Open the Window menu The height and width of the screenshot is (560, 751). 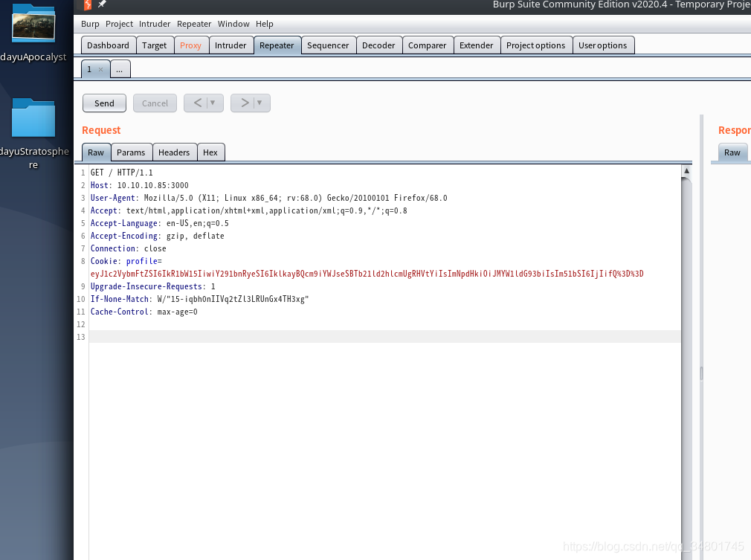pyautogui.click(x=233, y=24)
